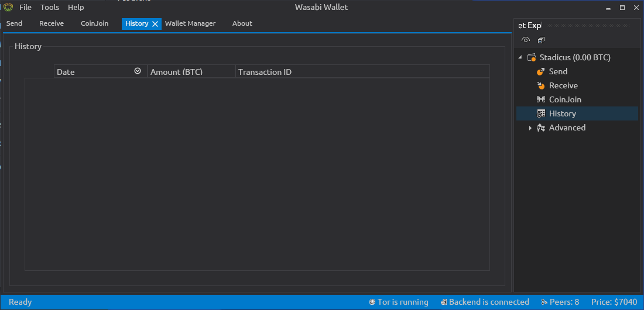Click the CoinJoin icon in wallet tree
The height and width of the screenshot is (310, 644).
540,99
